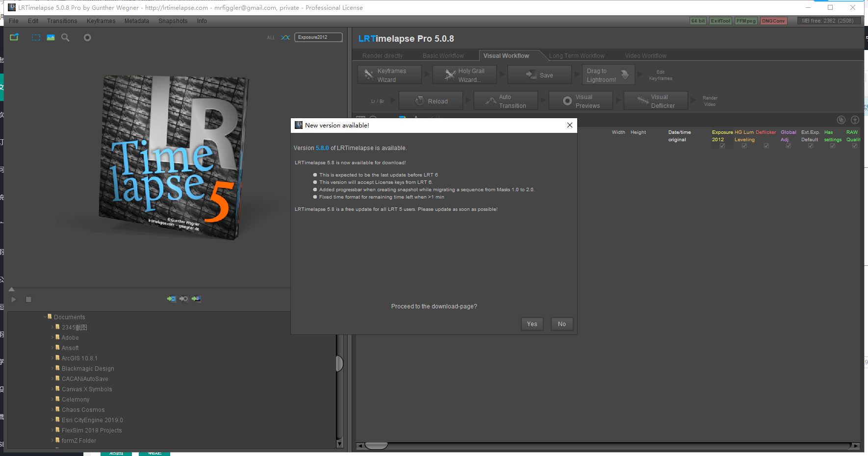The height and width of the screenshot is (456, 868).
Task: Click the green open-folder export icon
Action: (x=14, y=37)
